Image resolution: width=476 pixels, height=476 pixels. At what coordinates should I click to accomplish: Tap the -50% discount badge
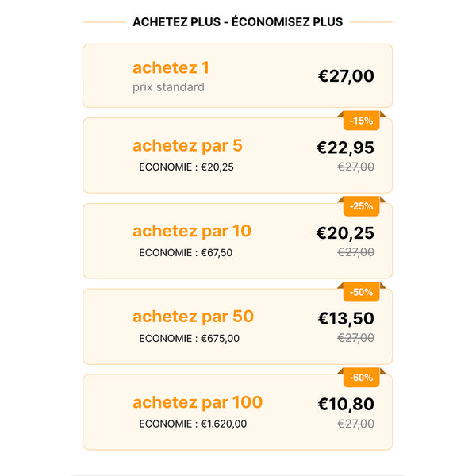(x=361, y=292)
